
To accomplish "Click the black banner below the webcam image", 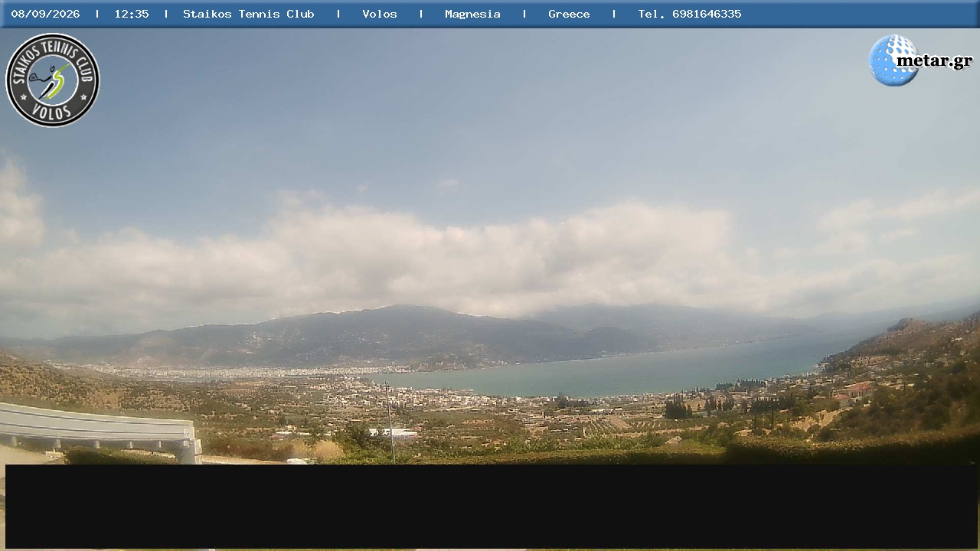I will 492,506.
